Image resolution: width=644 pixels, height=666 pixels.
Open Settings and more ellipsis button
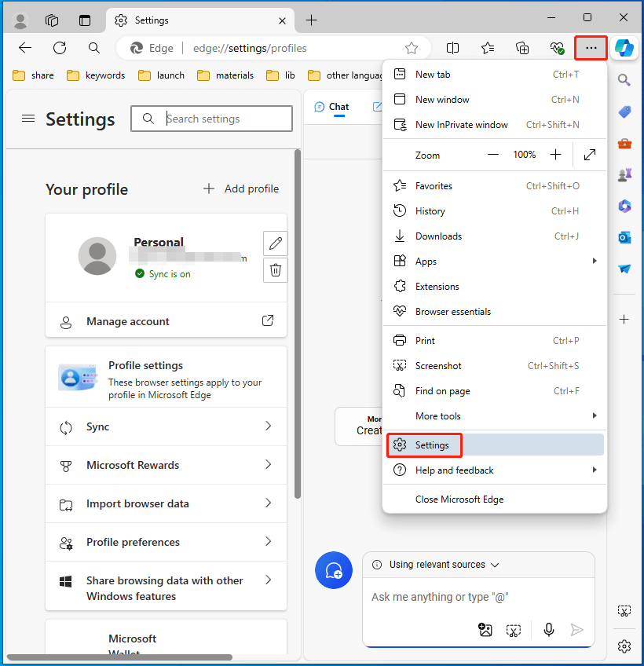point(591,48)
